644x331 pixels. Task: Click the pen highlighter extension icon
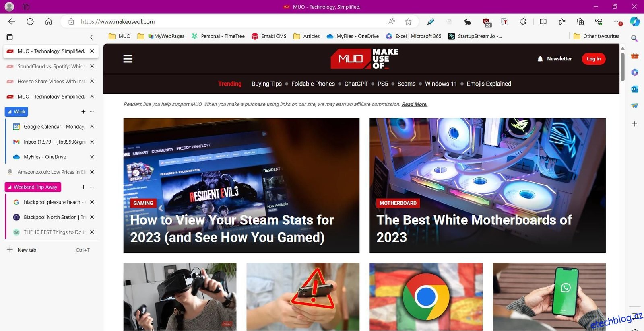pos(431,21)
